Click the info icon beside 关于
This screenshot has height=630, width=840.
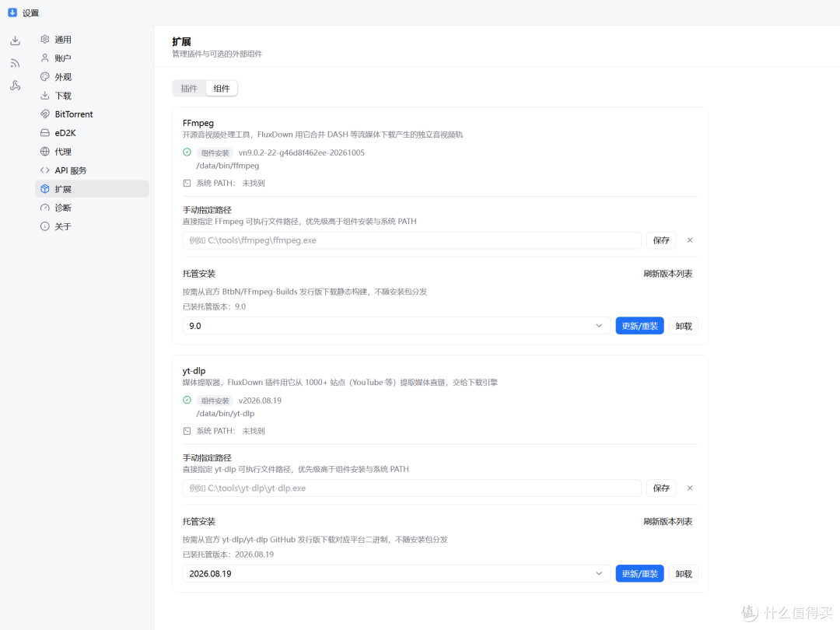point(45,226)
